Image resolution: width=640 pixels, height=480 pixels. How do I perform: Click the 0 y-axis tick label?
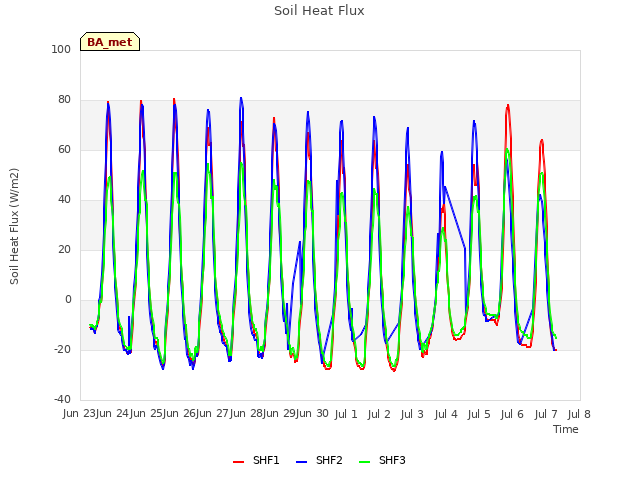pyautogui.click(x=68, y=300)
